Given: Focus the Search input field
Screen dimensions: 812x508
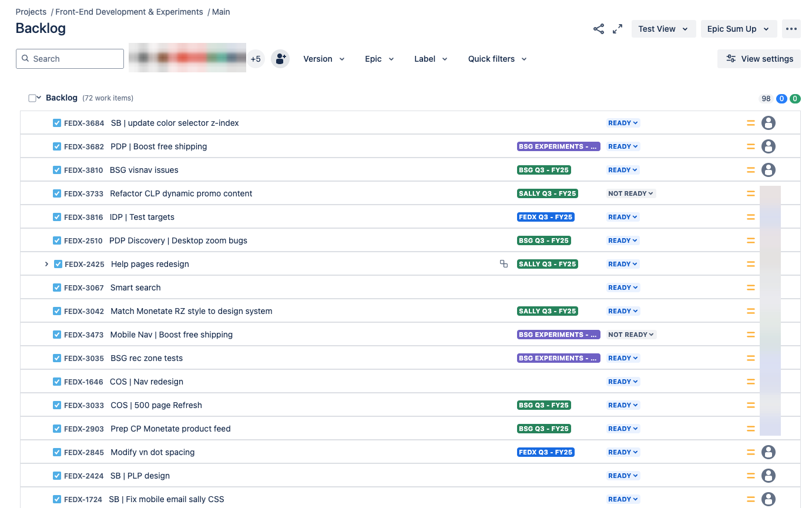Looking at the screenshot, I should pyautogui.click(x=70, y=59).
